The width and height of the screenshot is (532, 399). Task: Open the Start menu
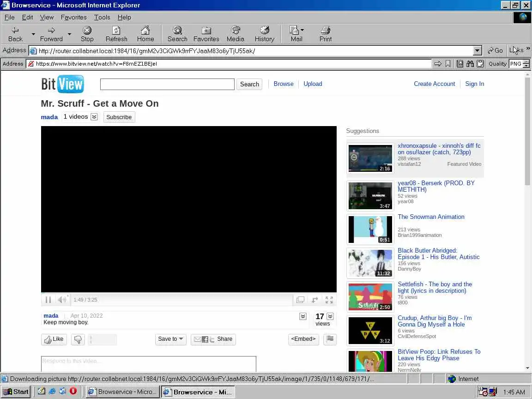(x=16, y=392)
